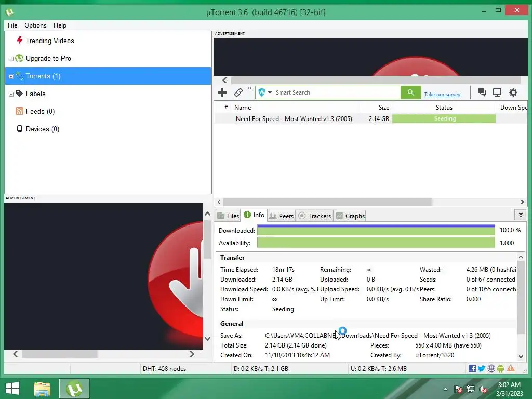The image size is (532, 399).
Task: Click DHT: 458 nodes status text
Action: point(164,369)
